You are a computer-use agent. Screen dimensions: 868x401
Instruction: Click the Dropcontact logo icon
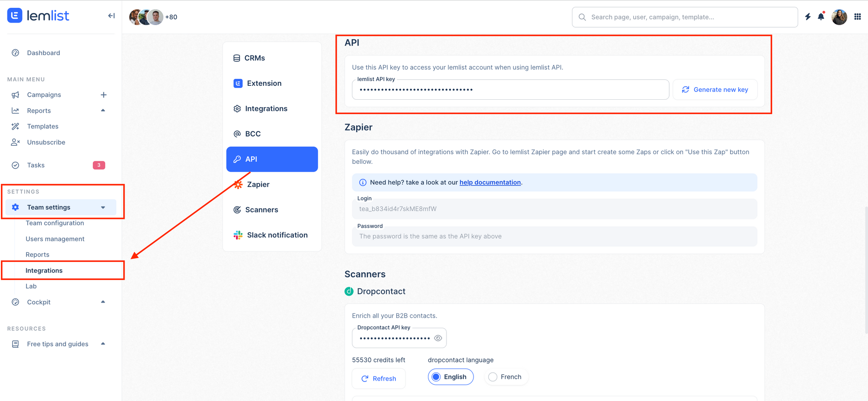pyautogui.click(x=349, y=291)
